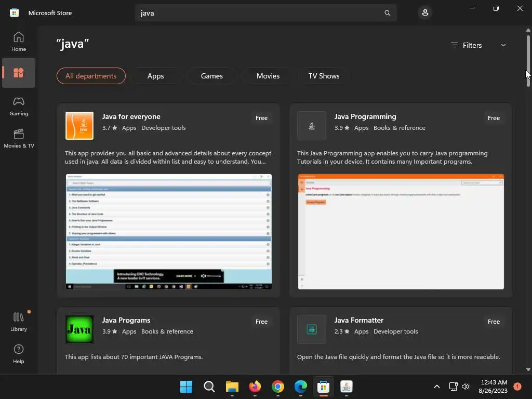Click Free button for Java Programs
532x399 pixels.
coord(262,321)
